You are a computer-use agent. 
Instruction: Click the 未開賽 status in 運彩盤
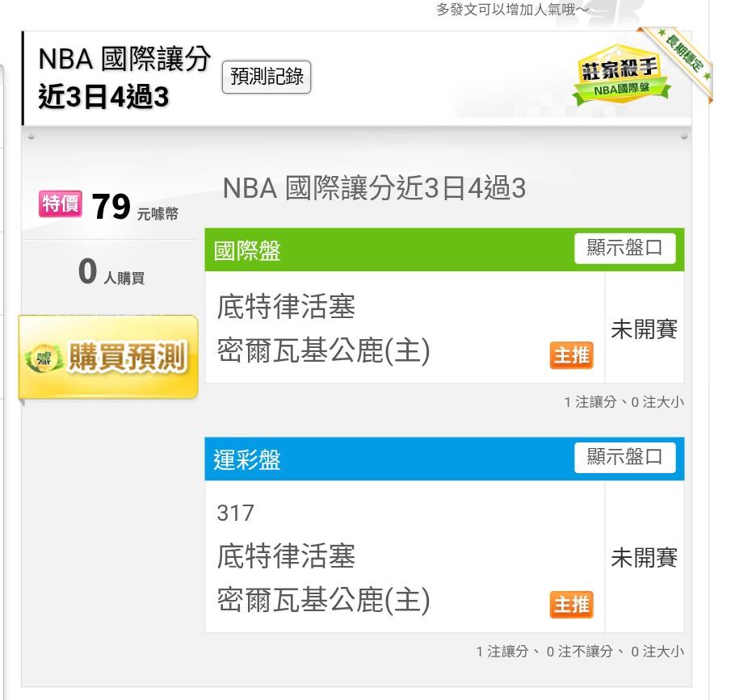(x=644, y=558)
